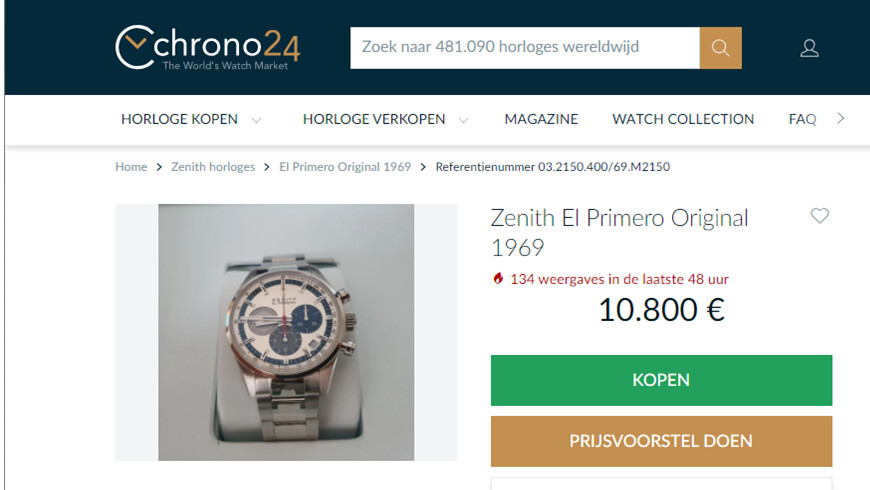
Task: Click the right arrow after FAQ
Action: pyautogui.click(x=841, y=118)
